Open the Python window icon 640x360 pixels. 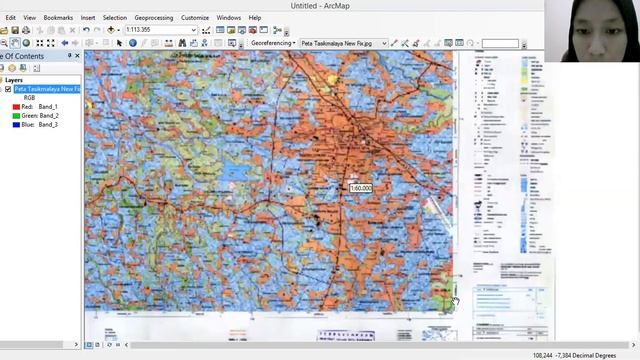264,30
